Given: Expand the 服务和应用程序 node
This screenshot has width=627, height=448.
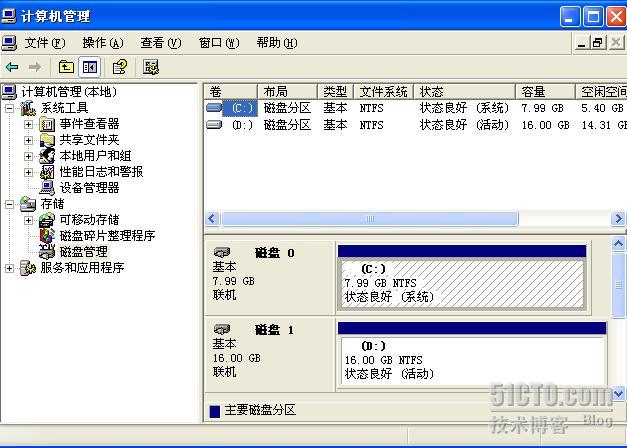Looking at the screenshot, I should coord(10,268).
